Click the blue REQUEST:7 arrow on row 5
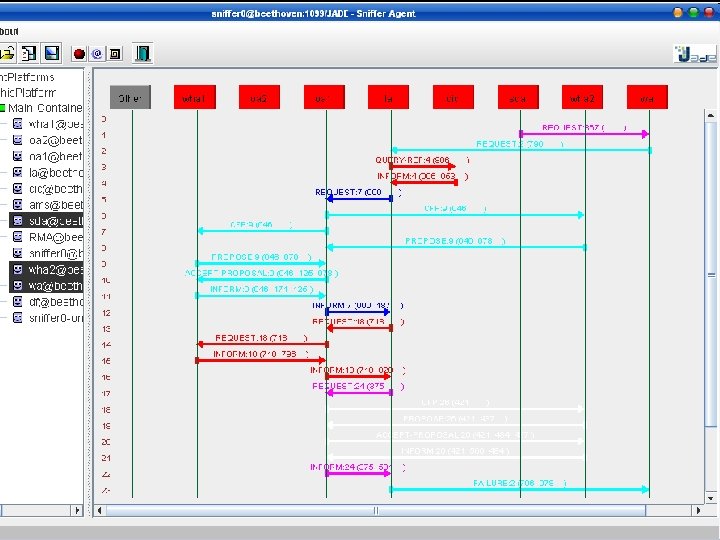Screen dimensions: 720x540 tap(359, 198)
